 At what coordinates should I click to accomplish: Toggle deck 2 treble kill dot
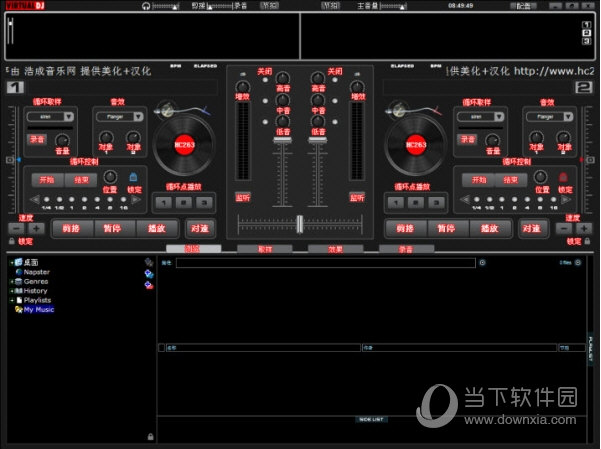point(335,80)
